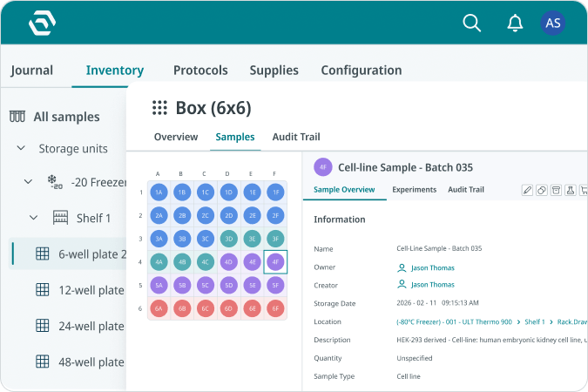Click the grid icon of 24-well plate
This screenshot has width=588, height=392.
43,326
